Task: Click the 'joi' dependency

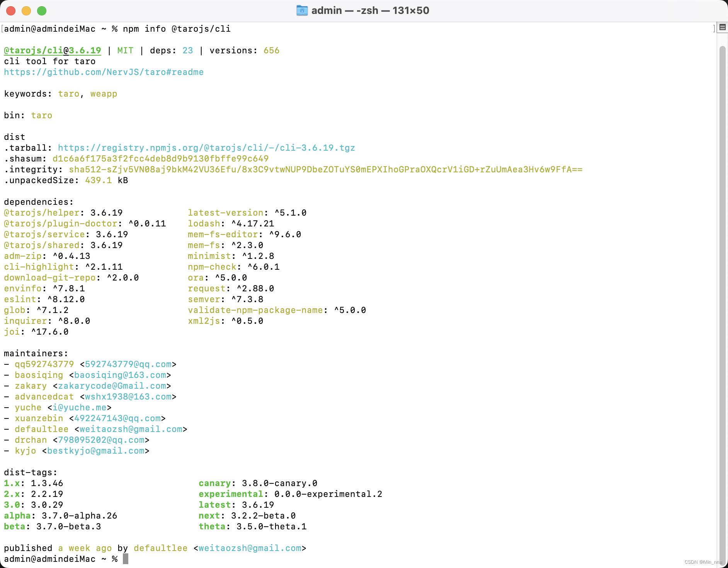Action: pyautogui.click(x=12, y=332)
